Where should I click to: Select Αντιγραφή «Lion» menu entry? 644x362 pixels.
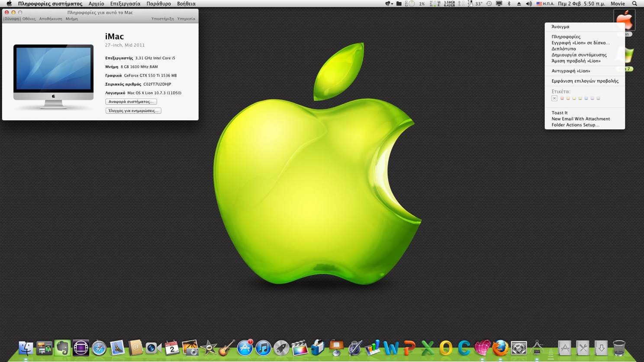click(585, 71)
